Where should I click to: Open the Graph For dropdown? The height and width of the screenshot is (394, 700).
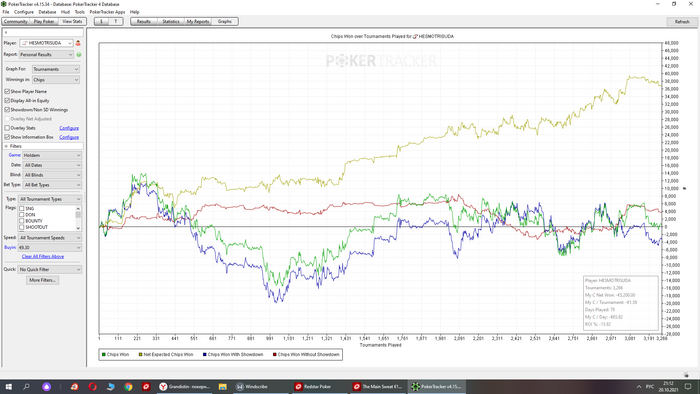(56, 69)
